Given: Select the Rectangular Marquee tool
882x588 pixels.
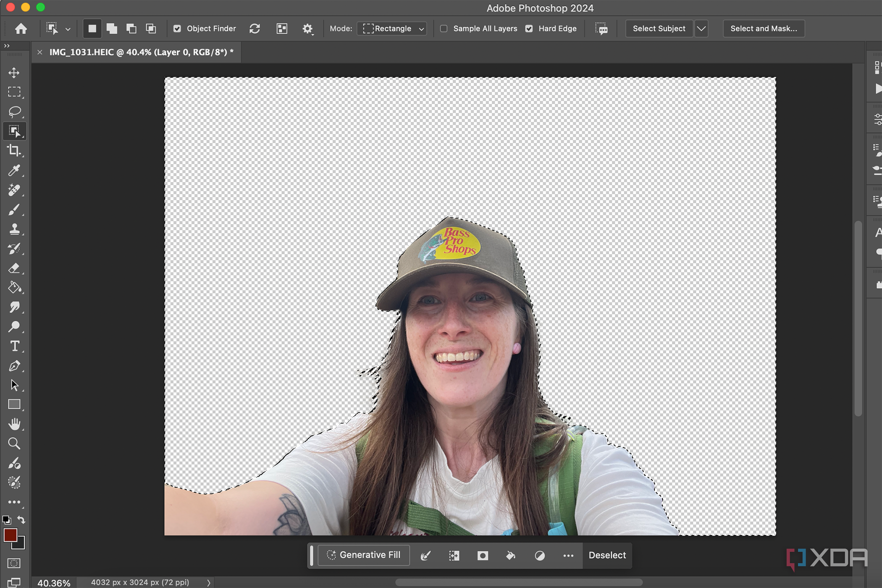Looking at the screenshot, I should (x=14, y=92).
